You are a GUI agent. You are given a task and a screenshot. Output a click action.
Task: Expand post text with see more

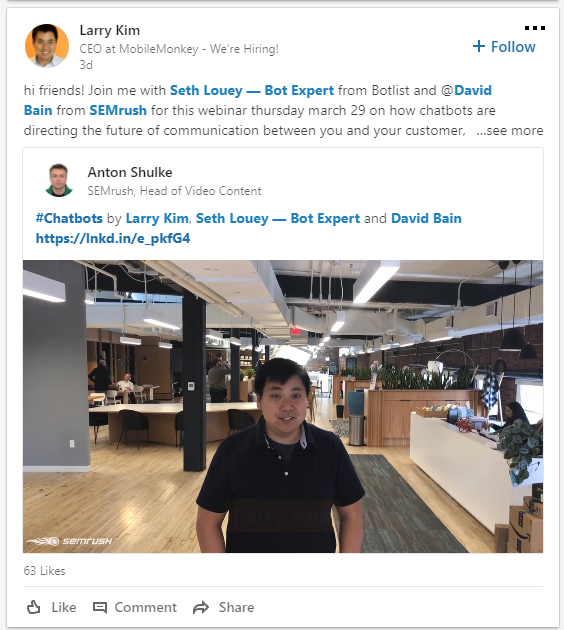[509, 131]
